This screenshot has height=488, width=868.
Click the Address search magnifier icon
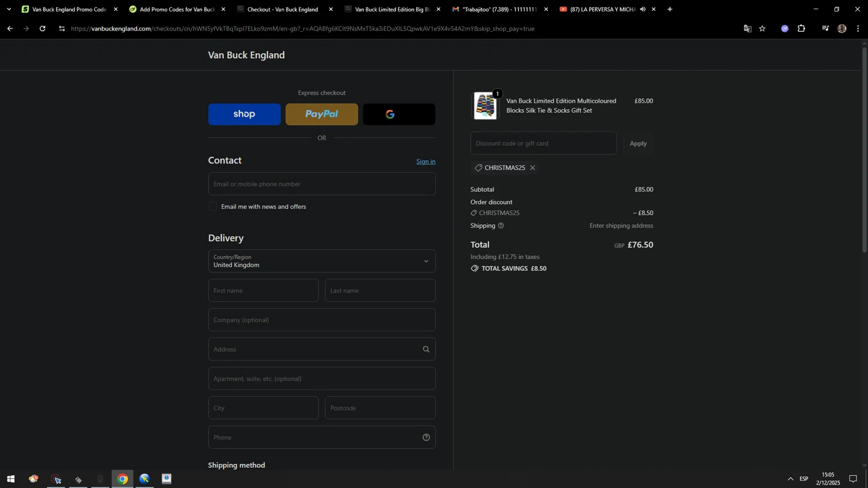pos(426,349)
